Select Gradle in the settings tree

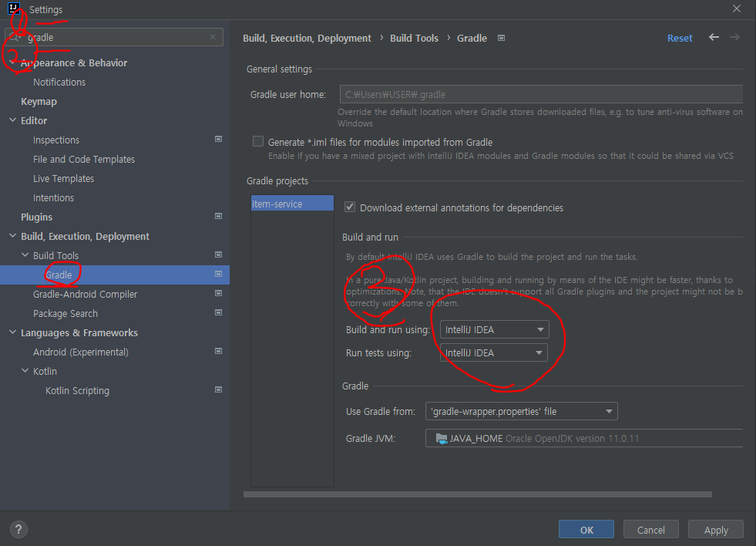tap(59, 275)
